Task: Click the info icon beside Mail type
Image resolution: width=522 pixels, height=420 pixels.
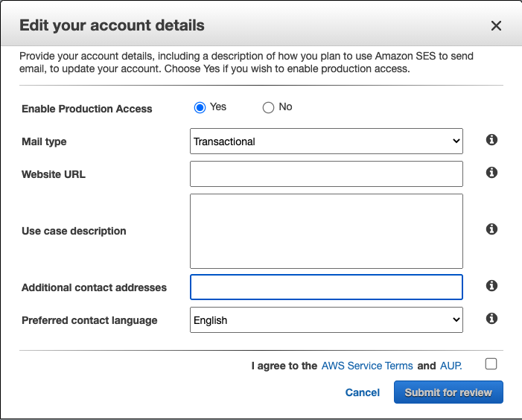Action: [x=491, y=140]
